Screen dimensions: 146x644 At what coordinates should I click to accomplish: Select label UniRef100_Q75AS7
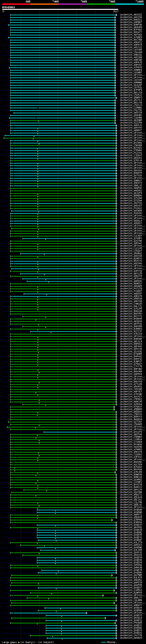click(x=131, y=364)
